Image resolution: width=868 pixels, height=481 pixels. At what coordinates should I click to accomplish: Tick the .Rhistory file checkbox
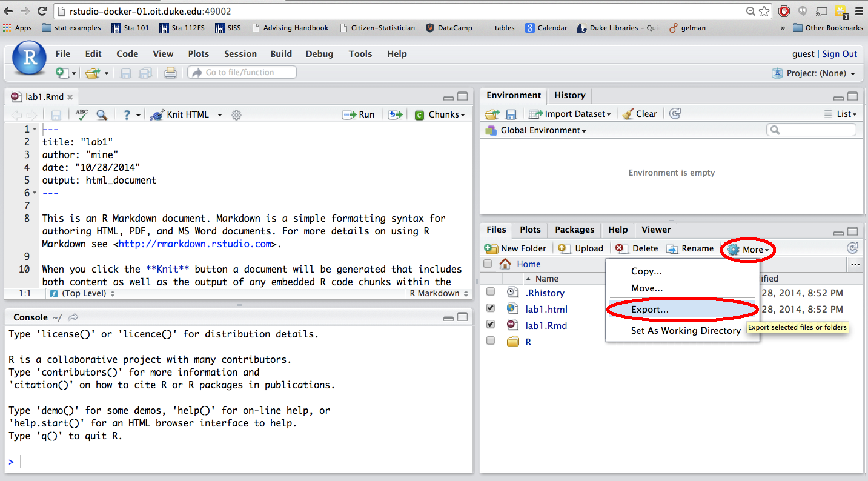pyautogui.click(x=491, y=292)
